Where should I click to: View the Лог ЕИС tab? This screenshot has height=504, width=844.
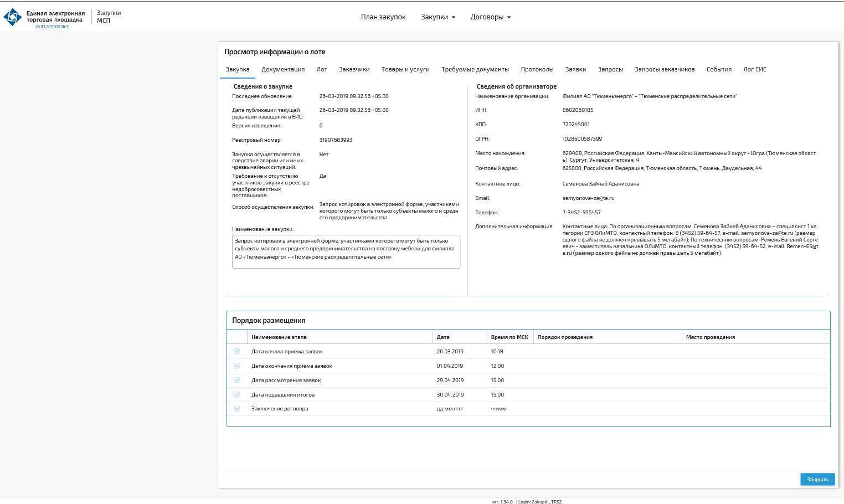754,70
